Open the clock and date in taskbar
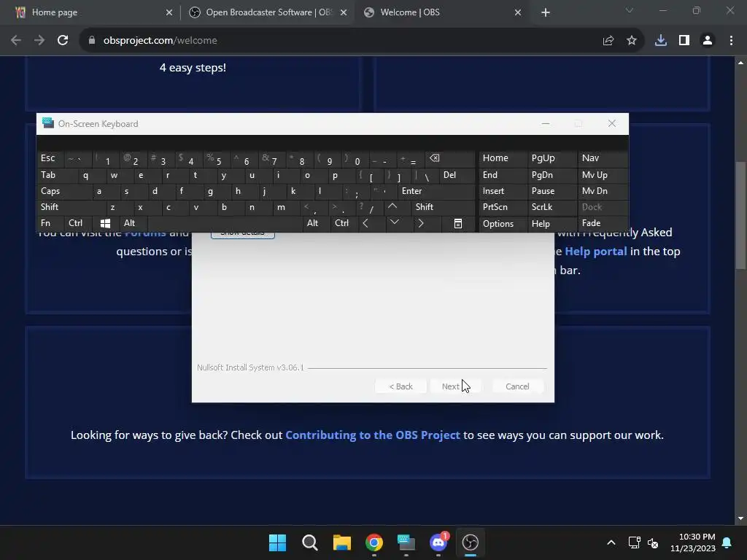This screenshot has width=747, height=560. click(693, 542)
